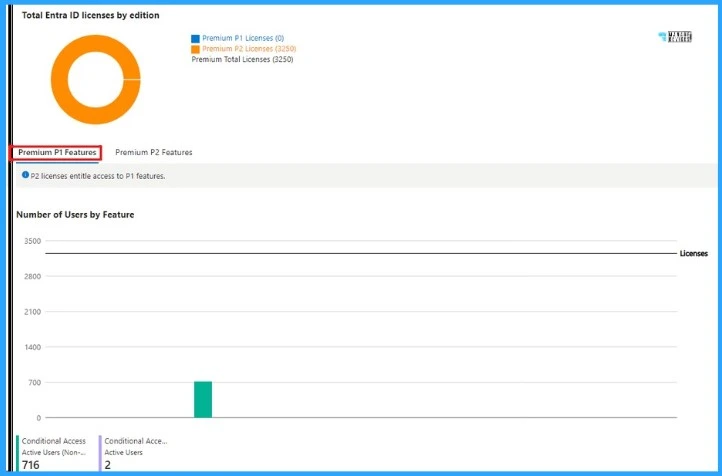Click the Premium P2 Licenses (3250) legend label

249,49
